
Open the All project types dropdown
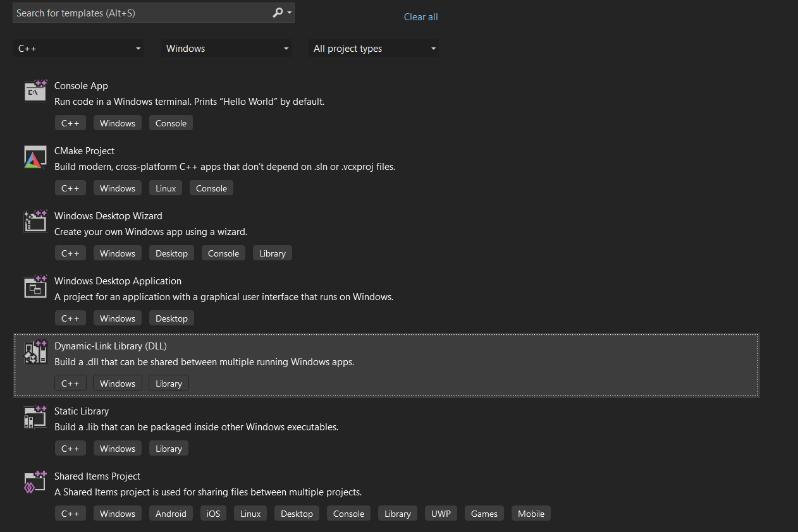[x=374, y=49]
